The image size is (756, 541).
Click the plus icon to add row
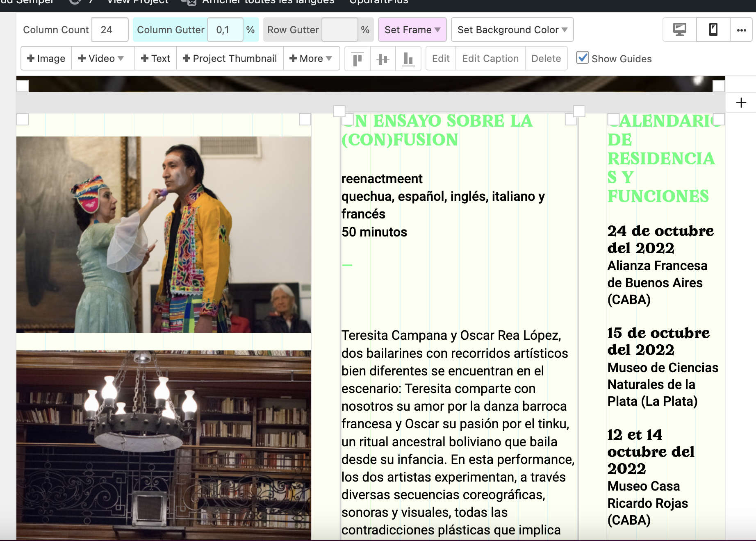741,102
